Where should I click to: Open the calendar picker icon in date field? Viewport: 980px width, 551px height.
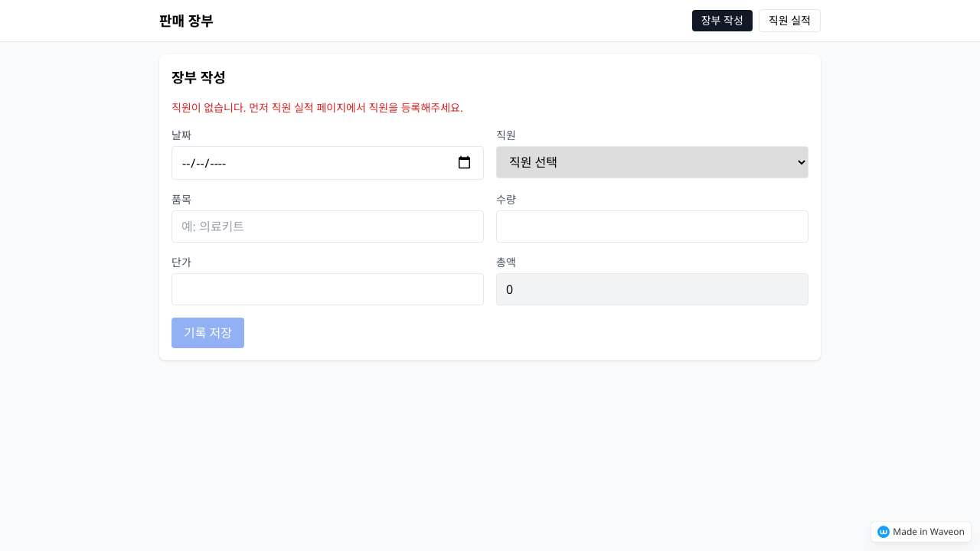coord(464,163)
